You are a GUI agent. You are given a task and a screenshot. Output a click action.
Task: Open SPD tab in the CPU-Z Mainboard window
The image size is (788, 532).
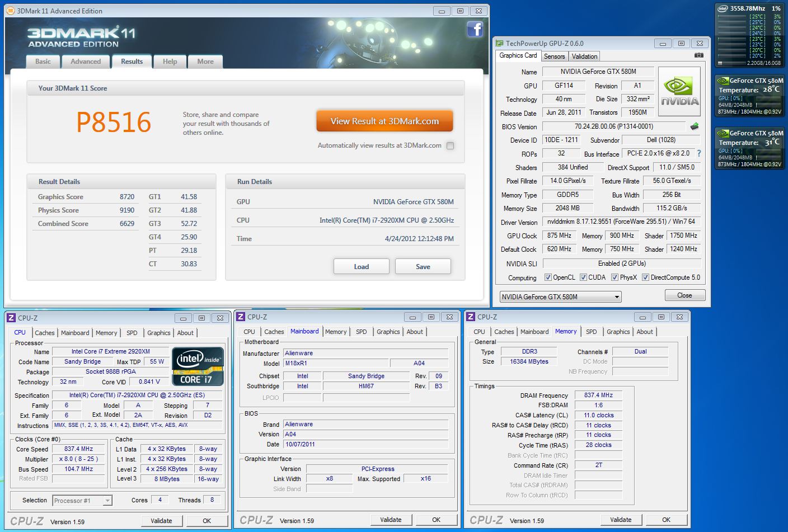[x=362, y=332]
